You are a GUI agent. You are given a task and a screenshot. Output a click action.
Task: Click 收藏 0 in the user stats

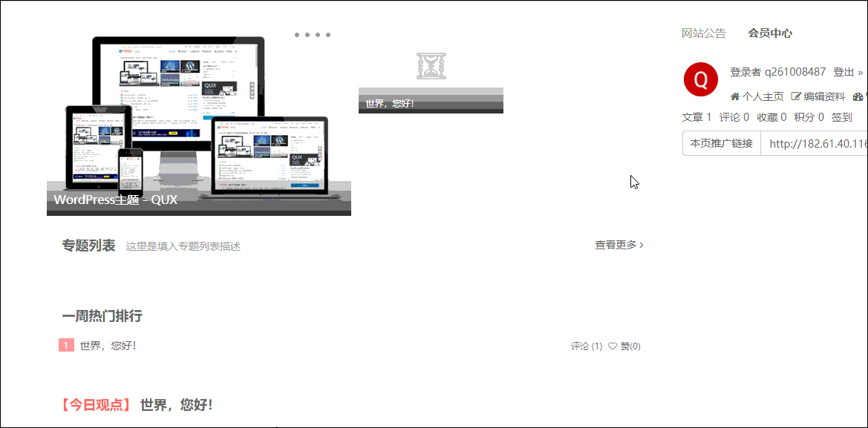point(771,117)
